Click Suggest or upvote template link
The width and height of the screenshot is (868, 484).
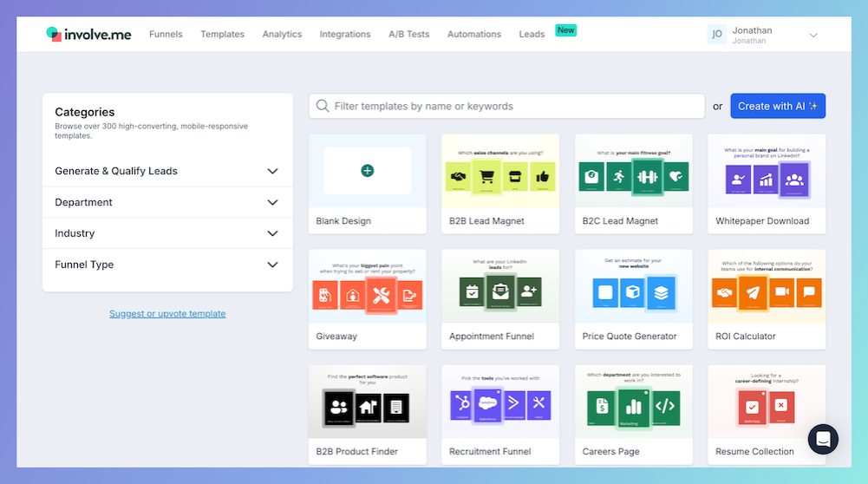click(x=167, y=314)
